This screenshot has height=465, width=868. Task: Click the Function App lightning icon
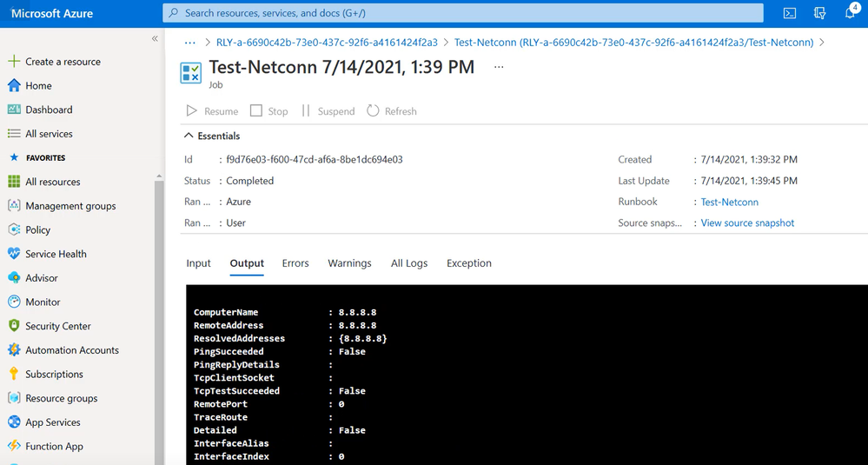tap(14, 446)
